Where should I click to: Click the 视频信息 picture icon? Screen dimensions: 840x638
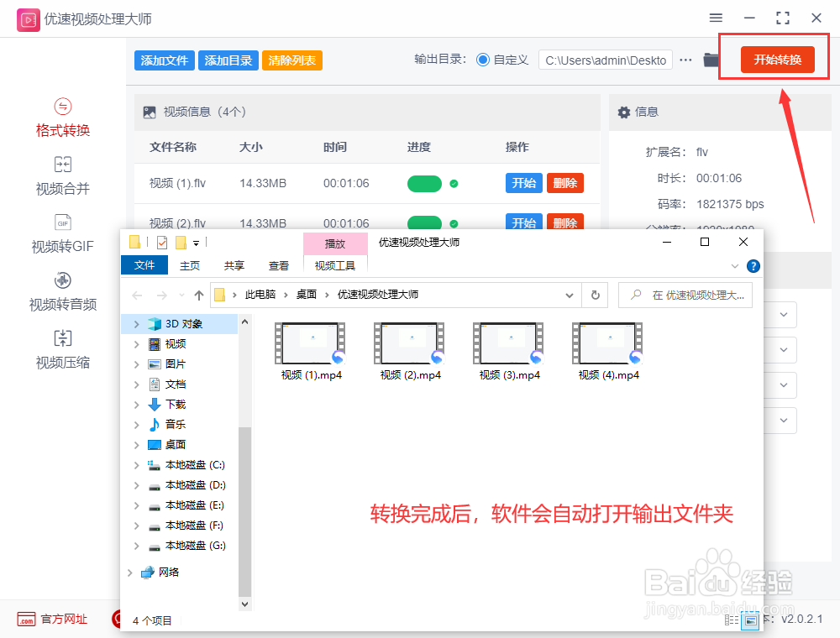[150, 112]
